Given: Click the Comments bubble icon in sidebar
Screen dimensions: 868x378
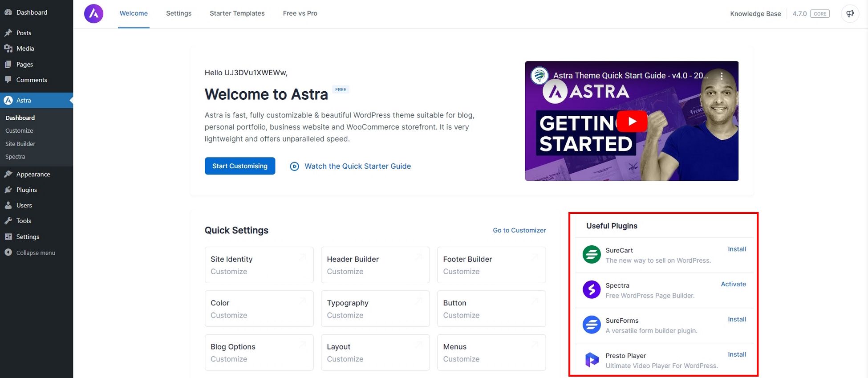Looking at the screenshot, I should (8, 80).
